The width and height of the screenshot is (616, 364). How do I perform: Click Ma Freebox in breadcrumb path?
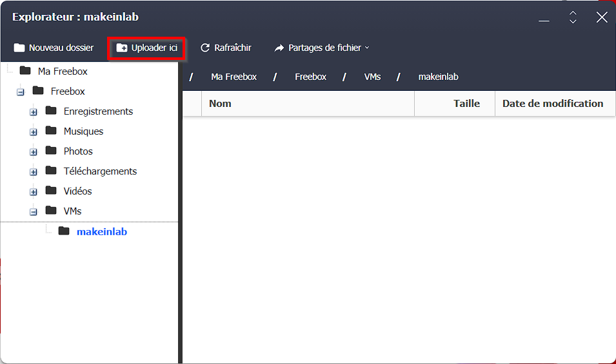(x=233, y=77)
